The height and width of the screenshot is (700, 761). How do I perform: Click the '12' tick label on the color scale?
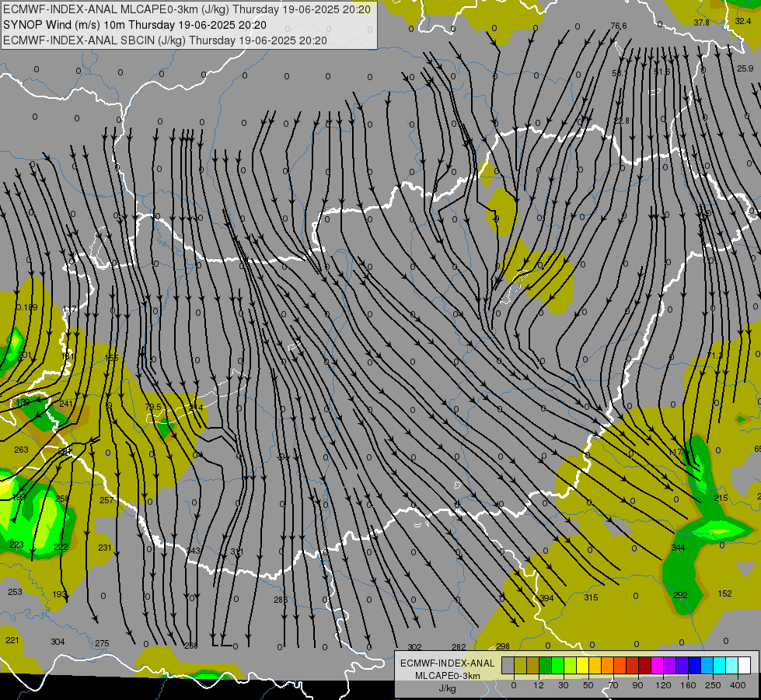click(539, 685)
